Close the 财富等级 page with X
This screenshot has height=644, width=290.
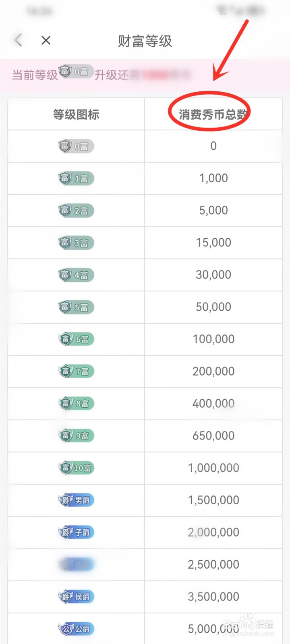46,40
